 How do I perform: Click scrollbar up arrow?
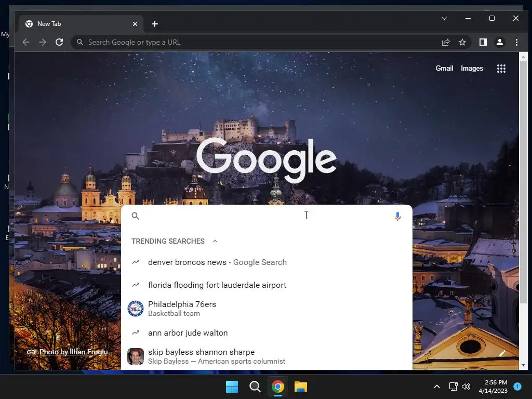[523, 56]
